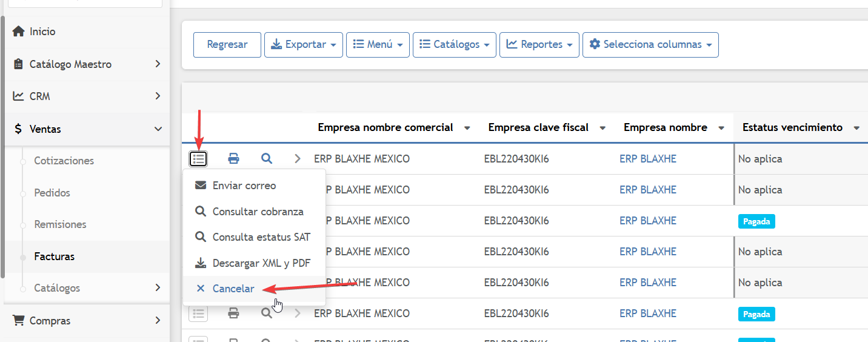Click No aplica status in first row

point(760,159)
